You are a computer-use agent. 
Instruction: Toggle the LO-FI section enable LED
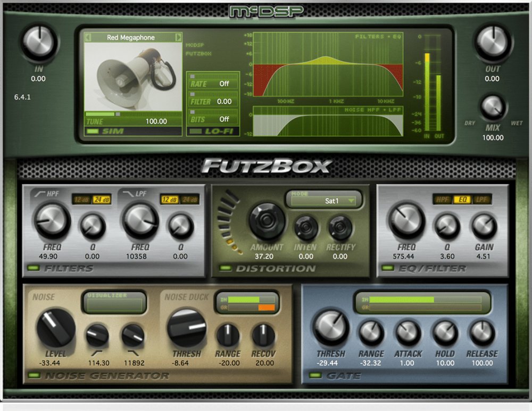click(x=195, y=131)
